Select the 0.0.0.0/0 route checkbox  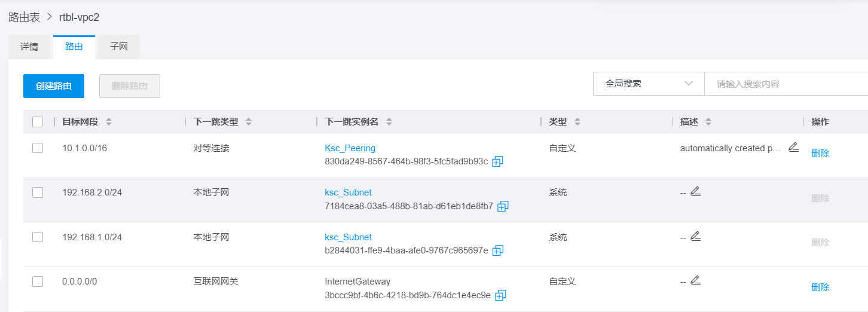[38, 282]
